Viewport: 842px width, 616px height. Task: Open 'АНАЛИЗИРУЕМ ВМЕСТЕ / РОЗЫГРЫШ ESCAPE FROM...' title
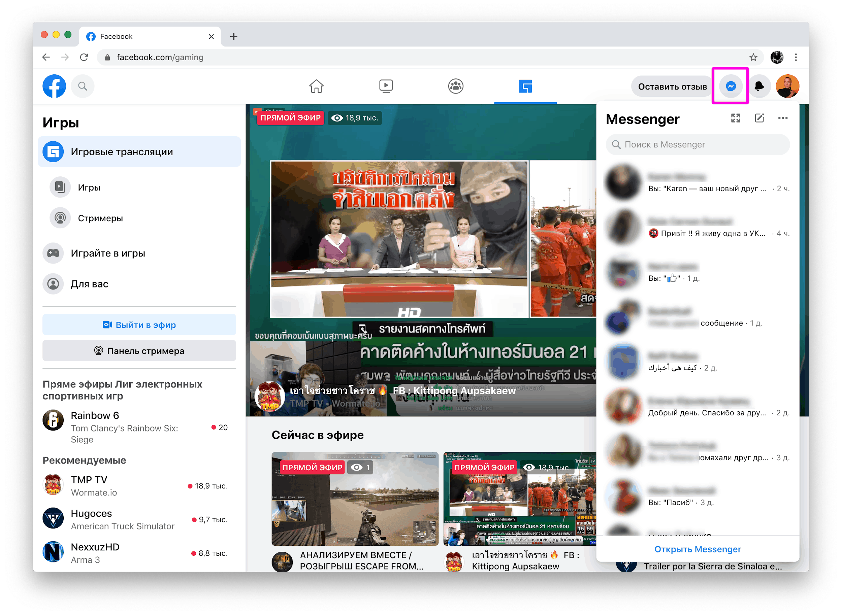pos(361,560)
